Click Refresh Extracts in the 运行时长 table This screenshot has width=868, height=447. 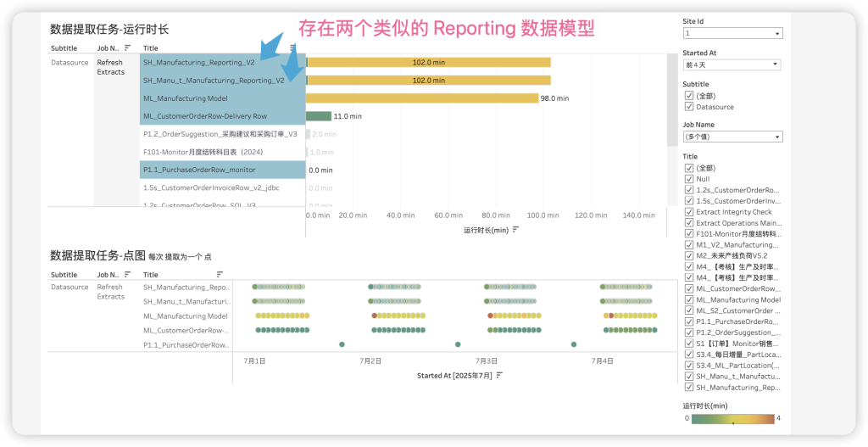111,67
